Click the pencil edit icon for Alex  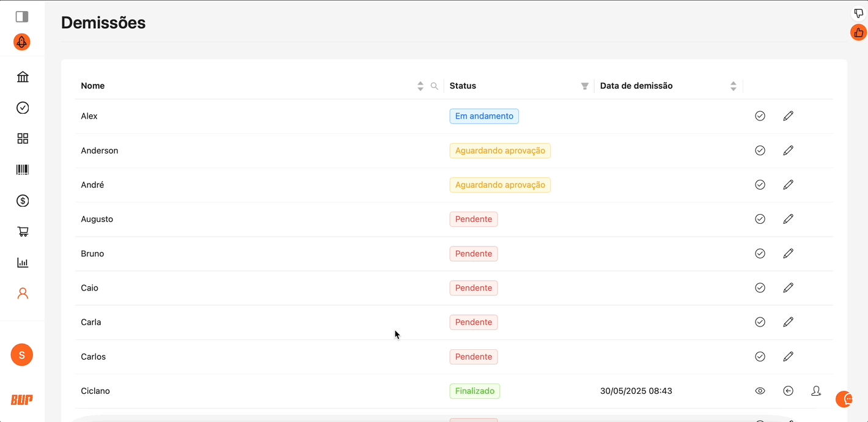pyautogui.click(x=789, y=116)
